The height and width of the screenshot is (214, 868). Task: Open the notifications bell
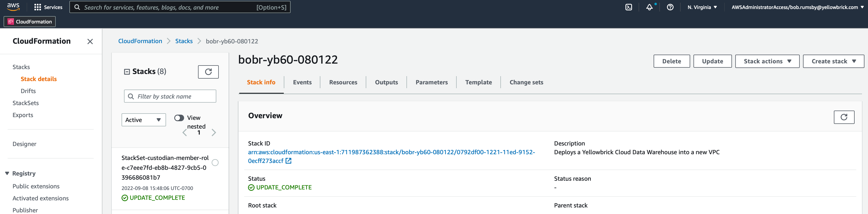tap(649, 7)
